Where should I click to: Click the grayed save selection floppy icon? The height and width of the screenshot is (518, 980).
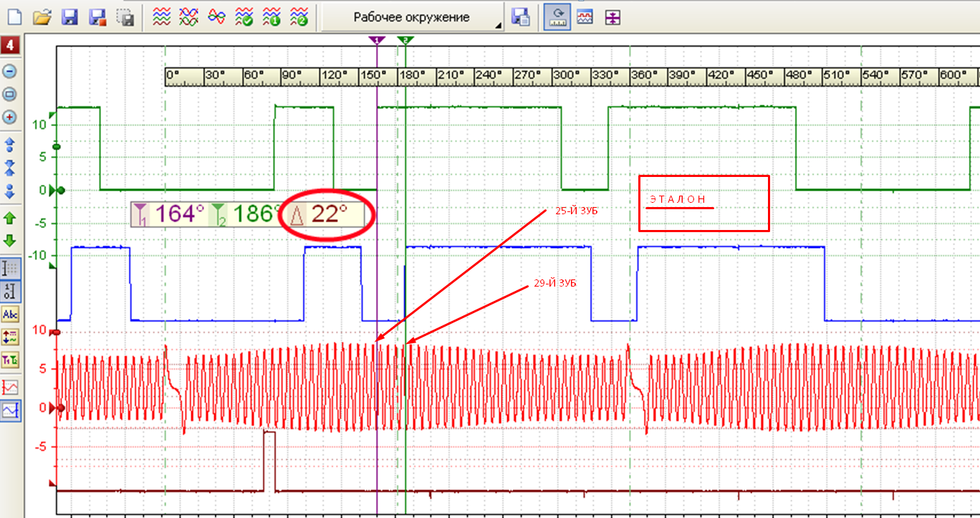[x=125, y=17]
